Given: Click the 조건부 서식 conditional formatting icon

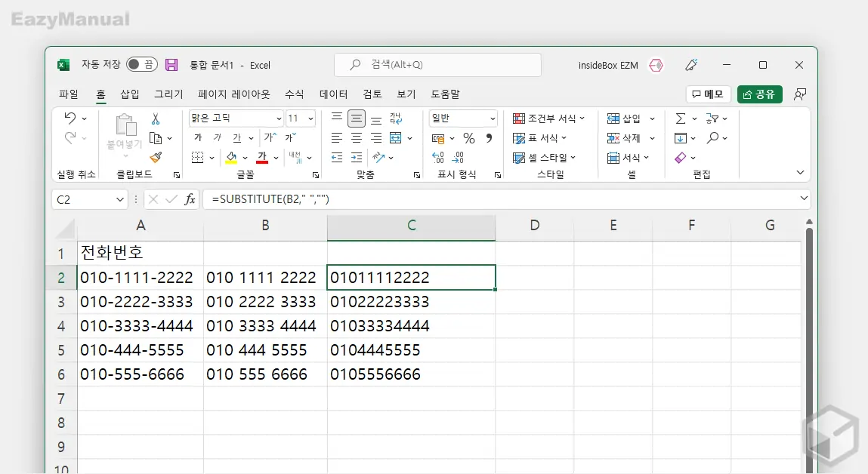Looking at the screenshot, I should pyautogui.click(x=519, y=119).
